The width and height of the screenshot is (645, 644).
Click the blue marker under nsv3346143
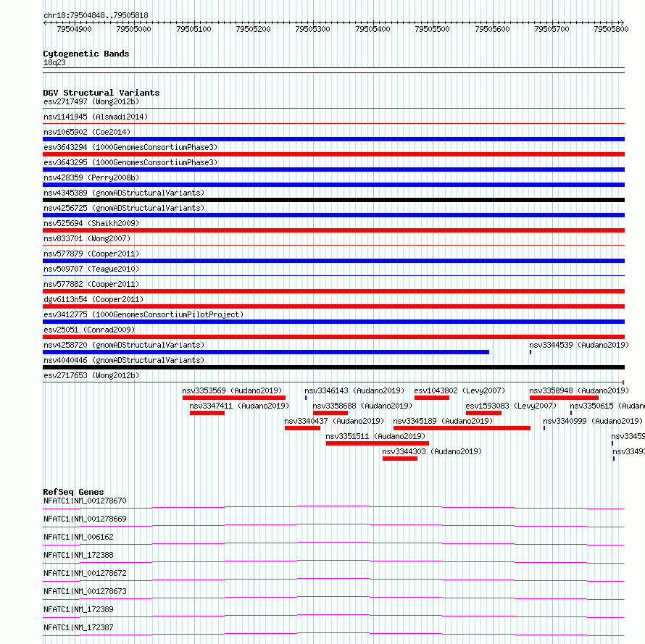[x=306, y=398]
